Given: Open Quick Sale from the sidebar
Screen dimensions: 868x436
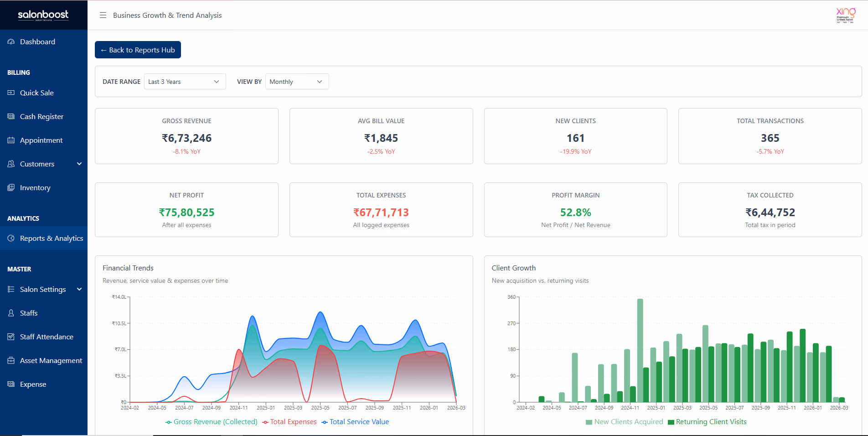Looking at the screenshot, I should [44, 93].
